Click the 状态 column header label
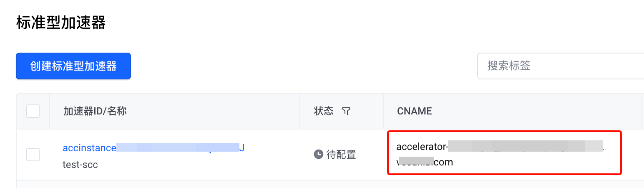This screenshot has width=644, height=188. (324, 111)
